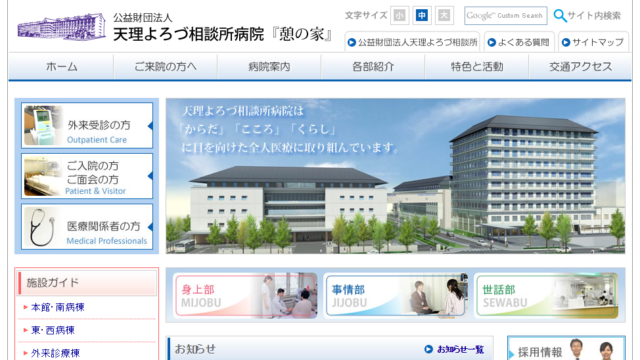This screenshot has height=360, width=640.
Task: Open the 世話部 SEWABU banner
Action: pyautogui.click(x=547, y=296)
